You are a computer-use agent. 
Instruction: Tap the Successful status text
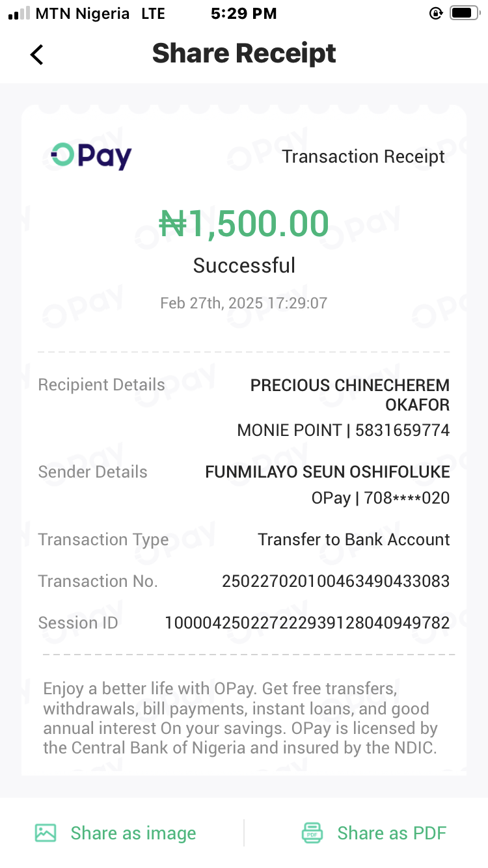244,265
